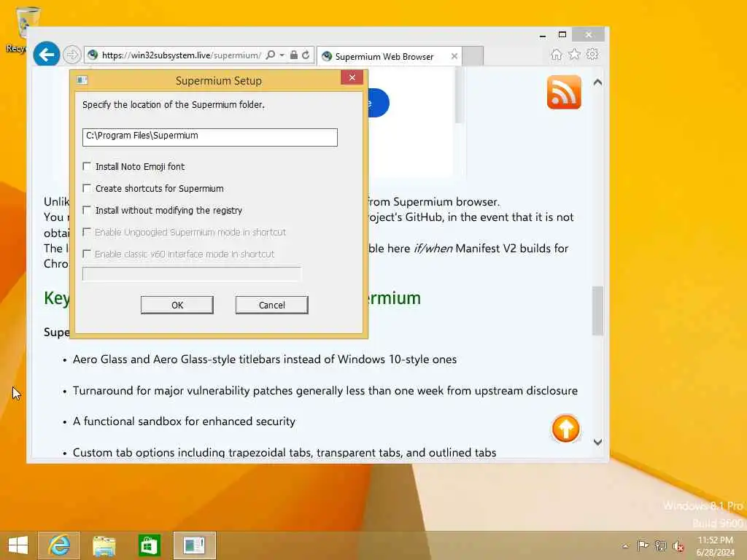The width and height of the screenshot is (747, 560).
Task: Toggle Install without modifying the registry
Action: (87, 210)
